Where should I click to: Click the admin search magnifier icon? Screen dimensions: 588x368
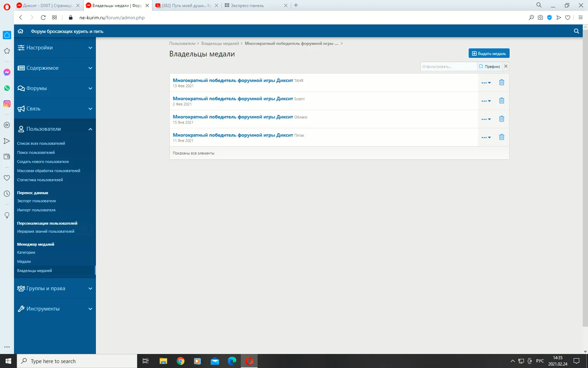(x=576, y=31)
